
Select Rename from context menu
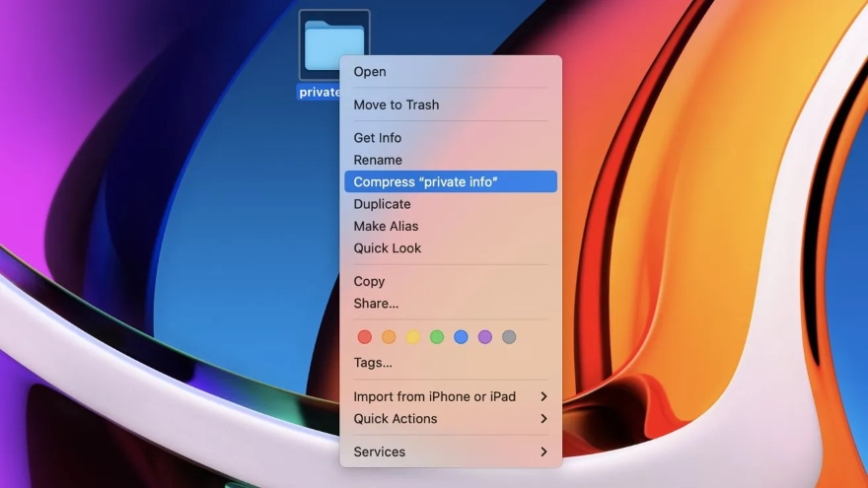coord(378,160)
